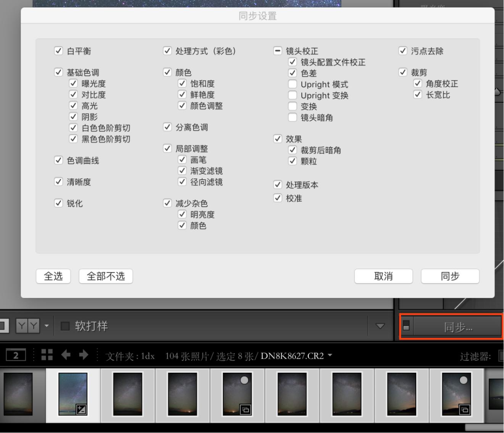This screenshot has width=504, height=433.
Task: Expand the toolbar content triangle menu
Action: 380,326
